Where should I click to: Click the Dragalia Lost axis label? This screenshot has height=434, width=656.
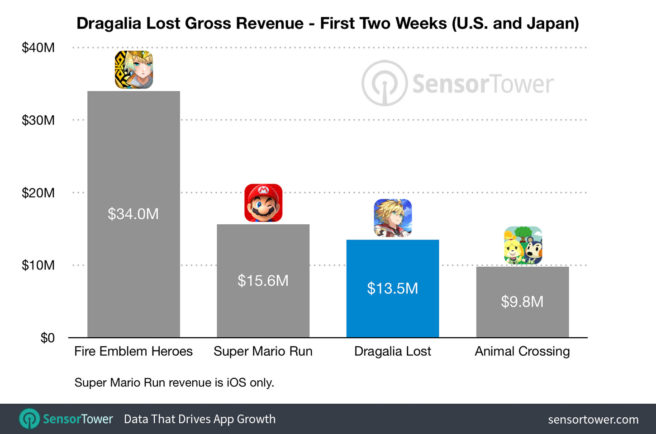tap(392, 351)
